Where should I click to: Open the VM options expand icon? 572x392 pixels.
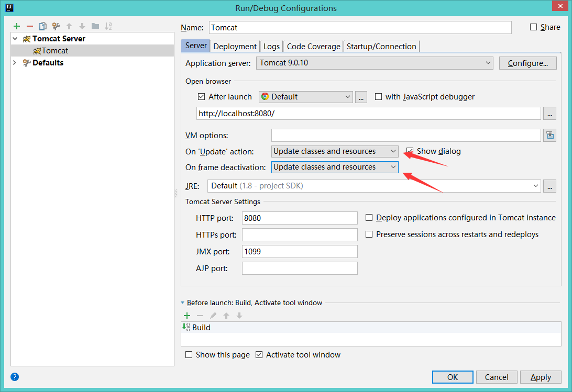click(x=550, y=135)
